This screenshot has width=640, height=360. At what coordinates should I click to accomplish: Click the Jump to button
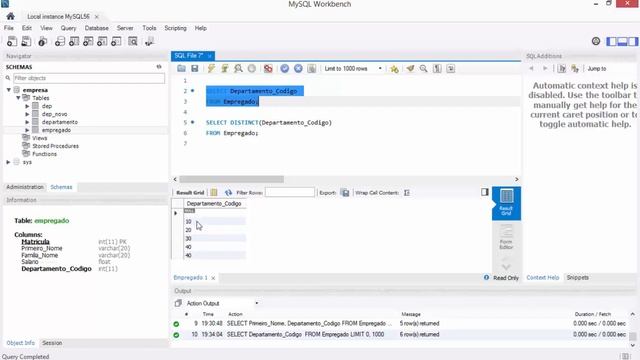(x=597, y=69)
